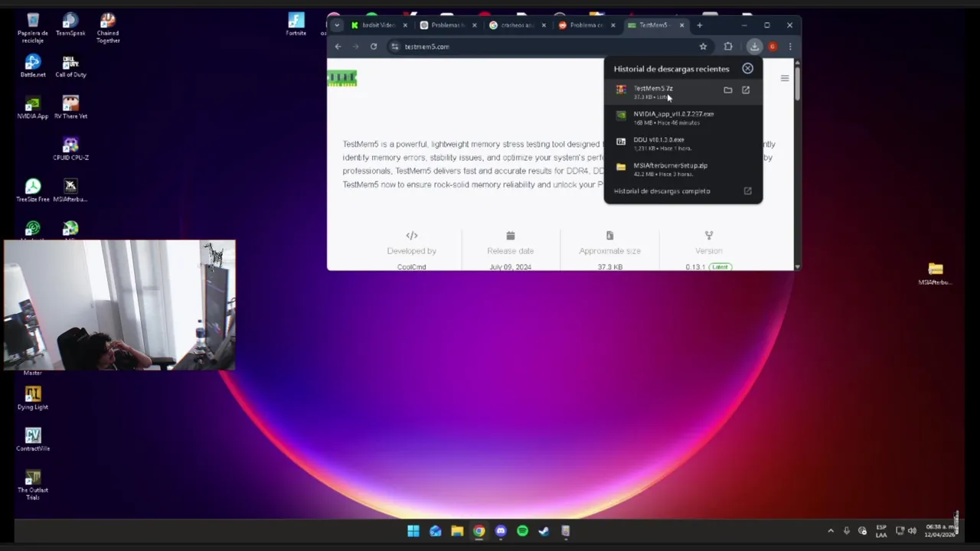Close the recent downloads history popup
The height and width of the screenshot is (551, 980).
pos(747,69)
